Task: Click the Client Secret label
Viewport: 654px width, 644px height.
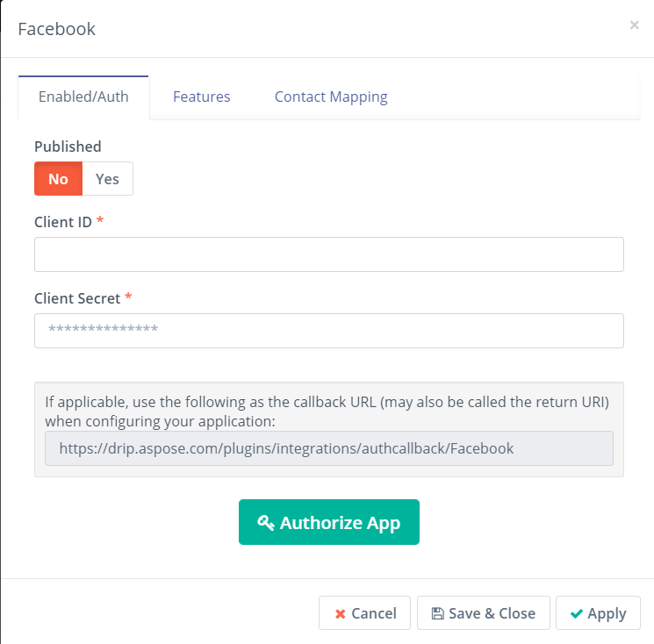Action: [x=77, y=298]
